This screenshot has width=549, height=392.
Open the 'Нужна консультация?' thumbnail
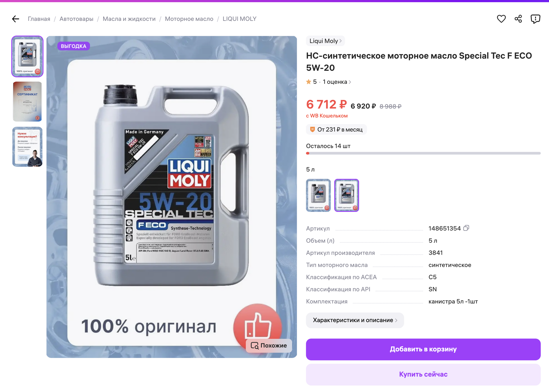click(27, 147)
